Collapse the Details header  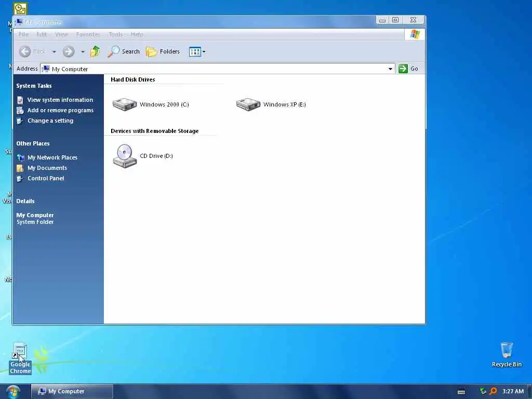25,201
